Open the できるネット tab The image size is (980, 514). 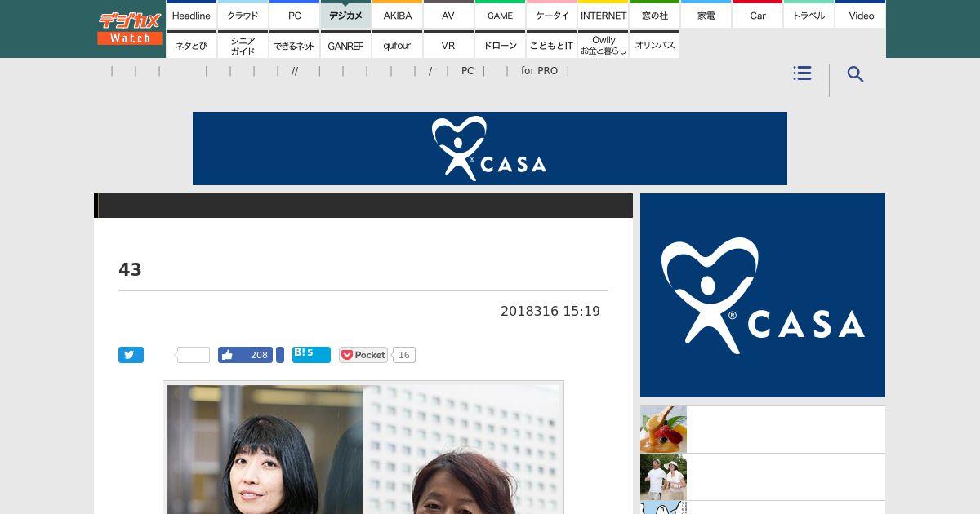(x=294, y=45)
